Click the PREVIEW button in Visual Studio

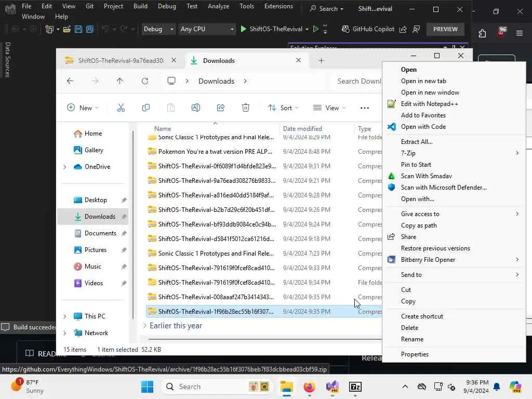[445, 29]
